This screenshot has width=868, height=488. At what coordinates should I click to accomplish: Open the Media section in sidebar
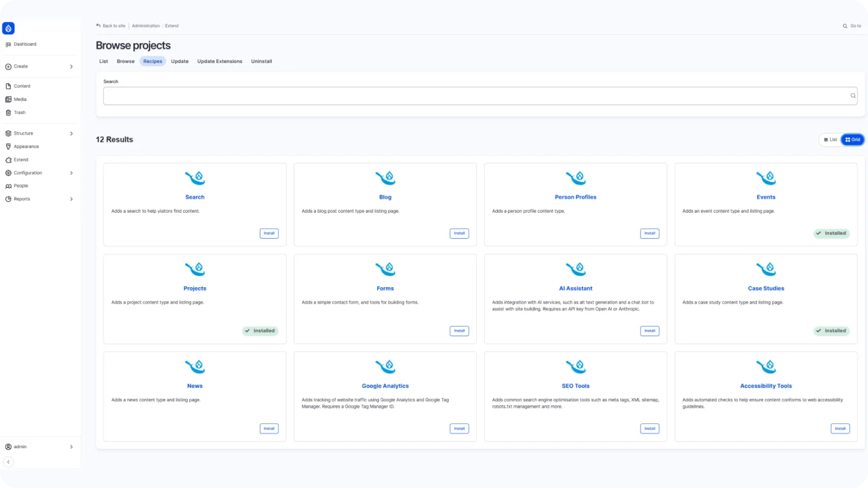click(20, 99)
